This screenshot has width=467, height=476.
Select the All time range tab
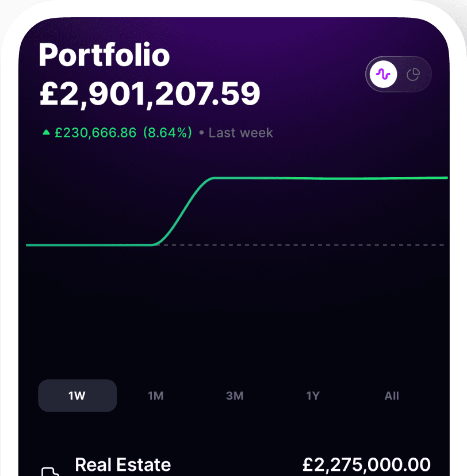pyautogui.click(x=392, y=396)
